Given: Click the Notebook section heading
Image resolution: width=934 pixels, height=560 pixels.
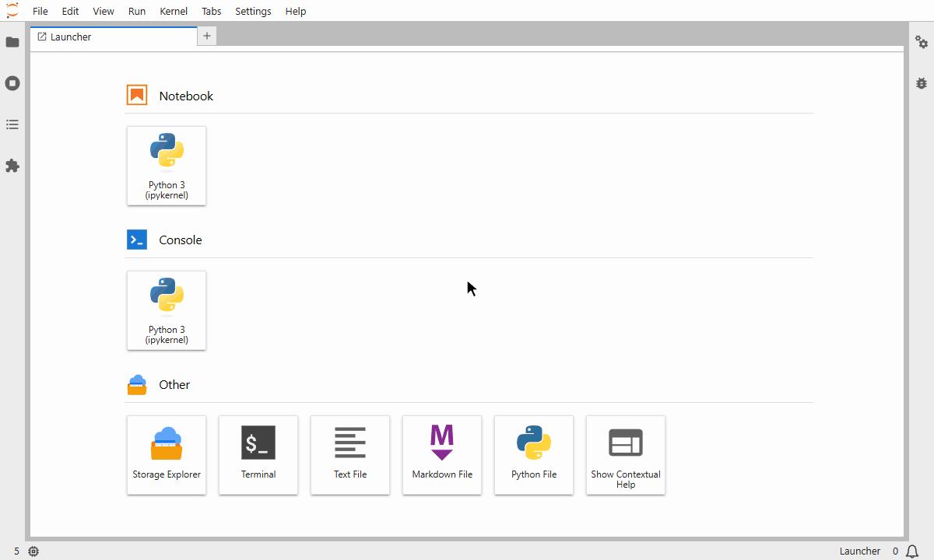Looking at the screenshot, I should pyautogui.click(x=186, y=96).
